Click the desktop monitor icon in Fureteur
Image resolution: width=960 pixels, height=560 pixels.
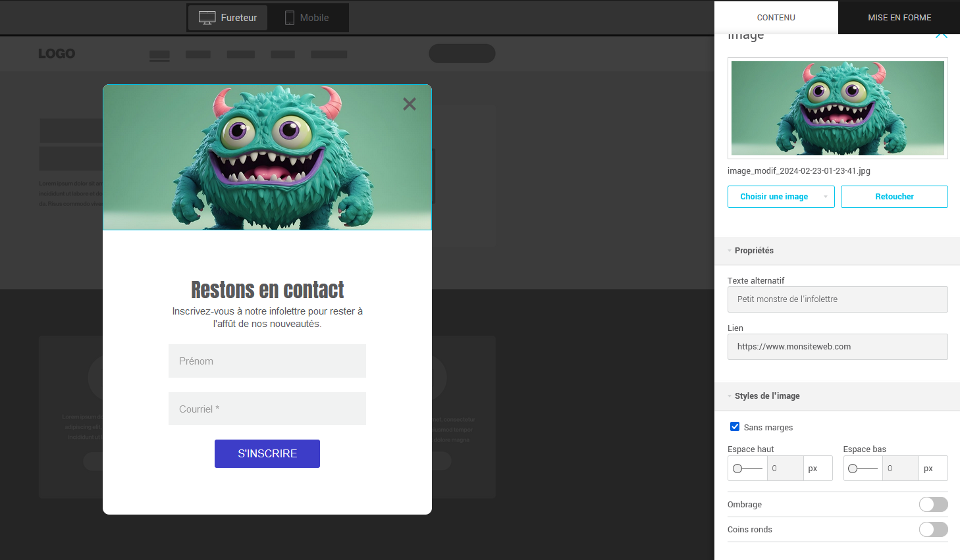click(x=207, y=18)
